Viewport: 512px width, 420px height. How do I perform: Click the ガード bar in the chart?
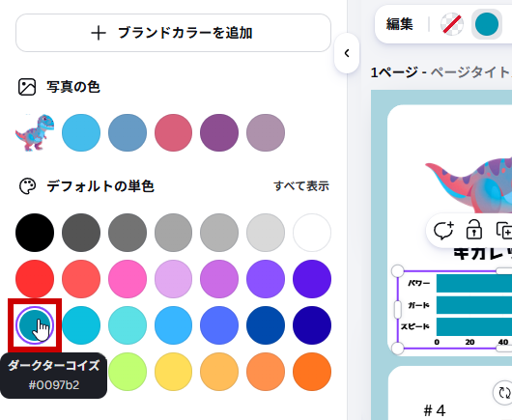[x=474, y=305]
